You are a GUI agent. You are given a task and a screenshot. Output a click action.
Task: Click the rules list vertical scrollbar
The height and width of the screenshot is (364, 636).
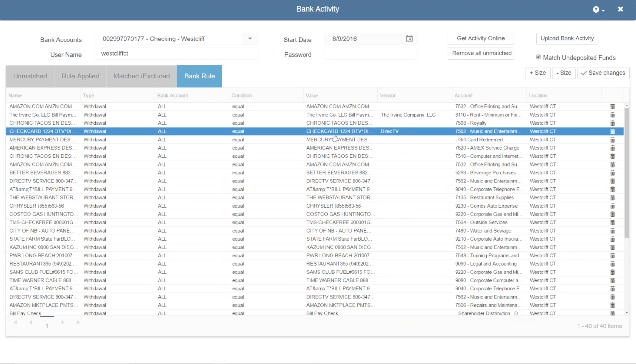click(626, 172)
